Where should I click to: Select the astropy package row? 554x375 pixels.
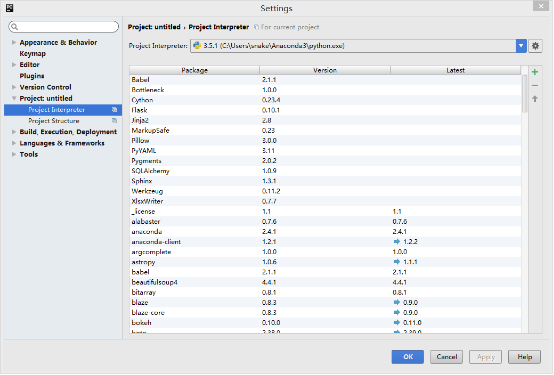pos(325,262)
